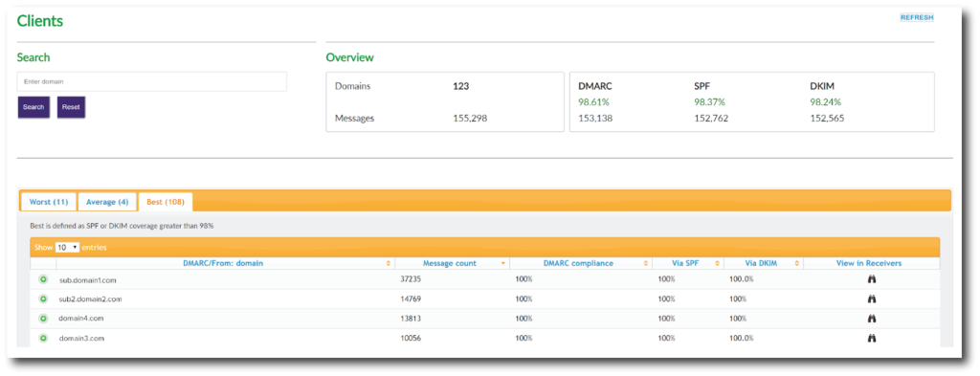Click message count 10056

click(411, 338)
